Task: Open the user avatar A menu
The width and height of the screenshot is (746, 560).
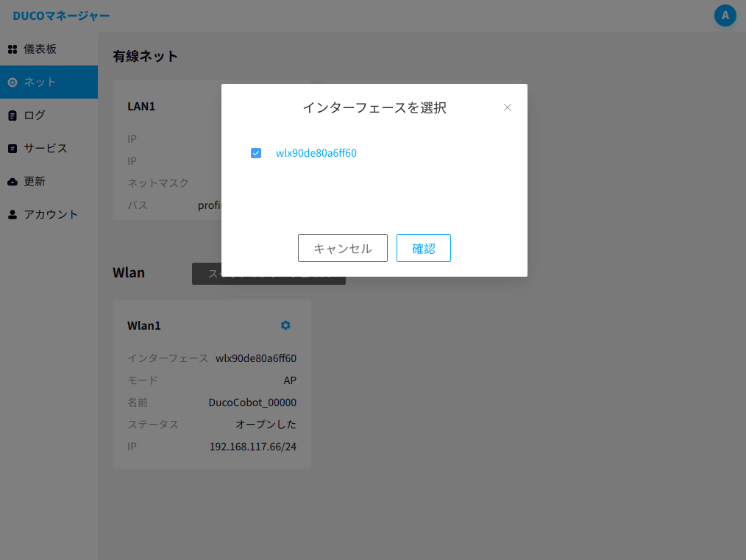Action: click(725, 15)
